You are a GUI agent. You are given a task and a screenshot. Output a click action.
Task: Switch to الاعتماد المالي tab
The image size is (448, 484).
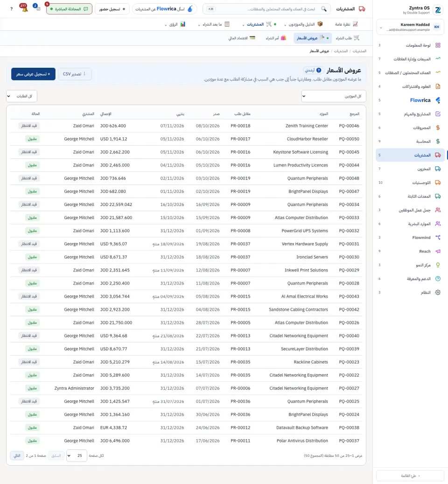(242, 38)
